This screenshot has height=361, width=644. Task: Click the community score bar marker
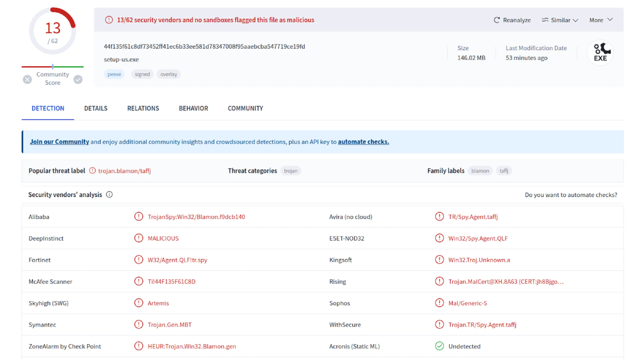click(x=53, y=66)
